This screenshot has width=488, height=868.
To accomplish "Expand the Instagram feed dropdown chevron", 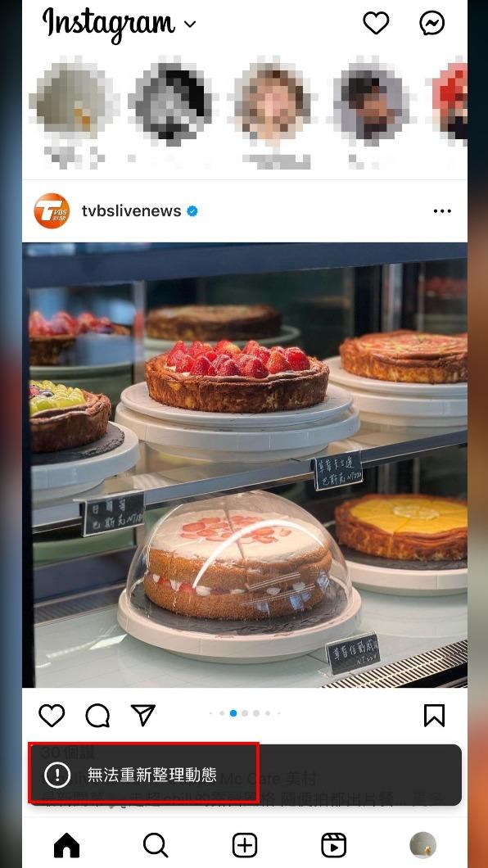I will click(x=190, y=25).
